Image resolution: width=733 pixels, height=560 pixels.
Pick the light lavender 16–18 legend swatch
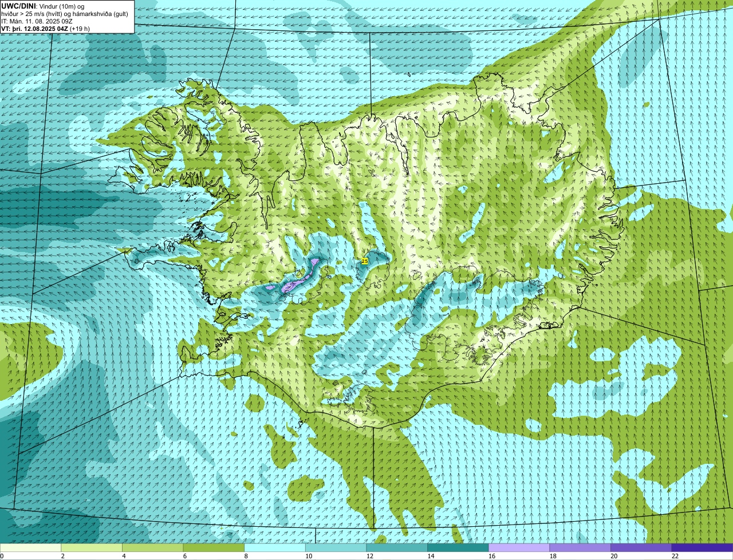(x=519, y=547)
